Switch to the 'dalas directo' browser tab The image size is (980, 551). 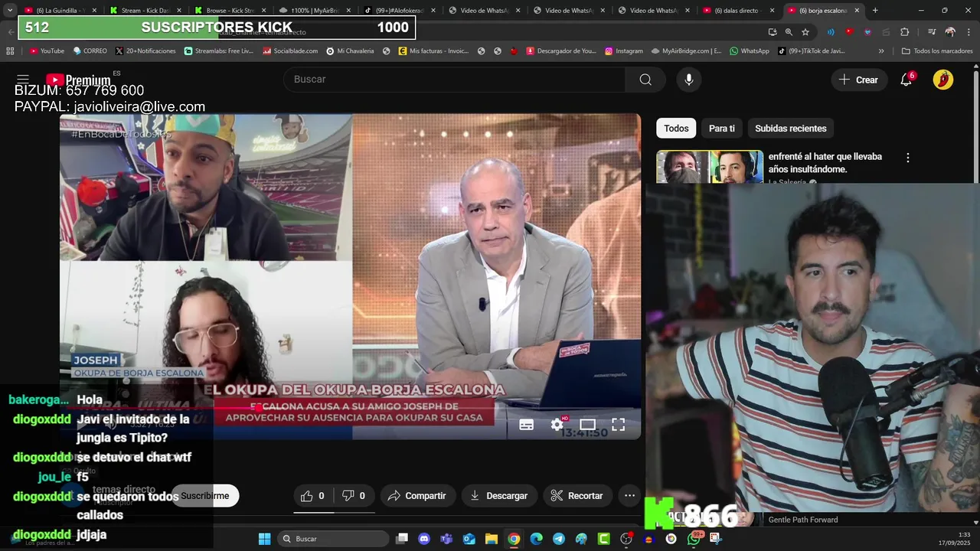739,11
